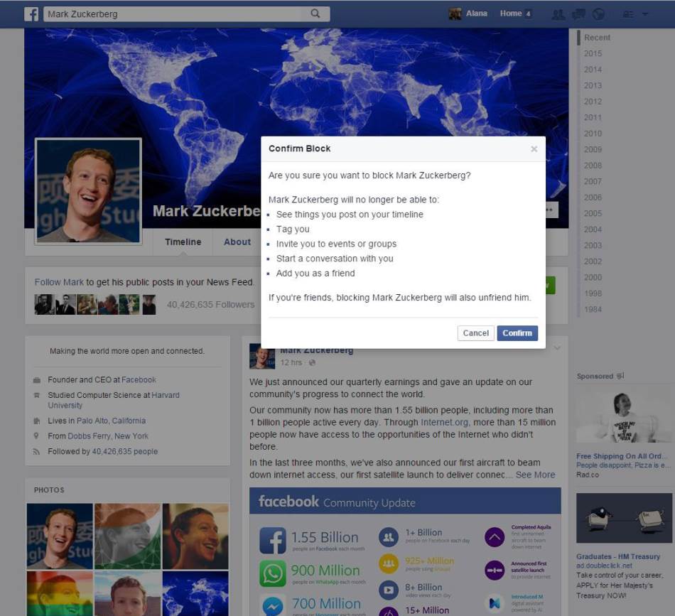Select the Timeline tab
Viewport: 675px width, 616px height.
tap(183, 242)
